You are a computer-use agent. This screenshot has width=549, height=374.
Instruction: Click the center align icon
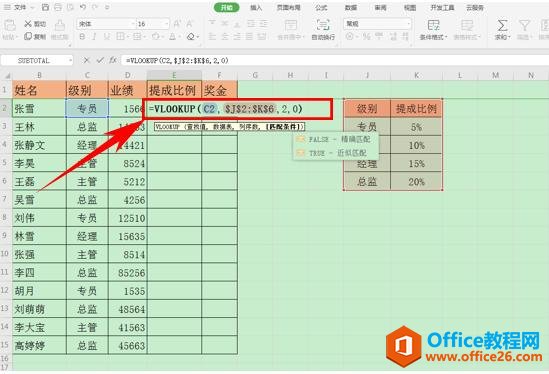tap(225, 36)
